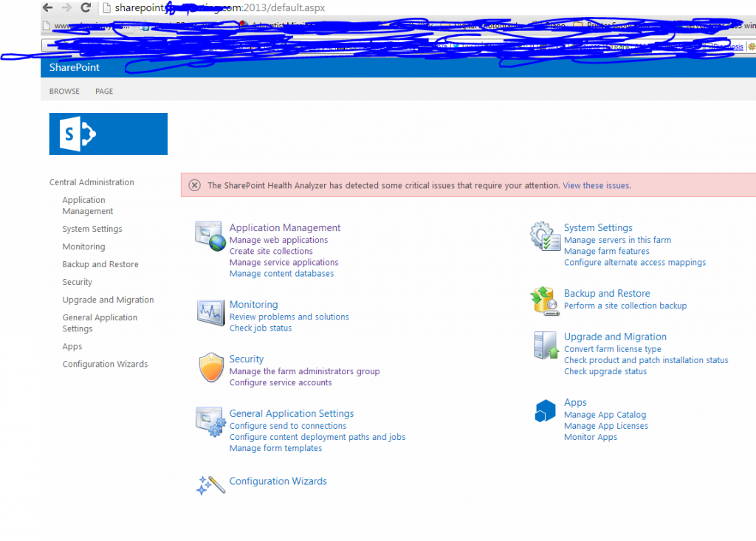The image size is (756, 541).
Task: Click Manage the farm administrators group
Action: coord(305,371)
